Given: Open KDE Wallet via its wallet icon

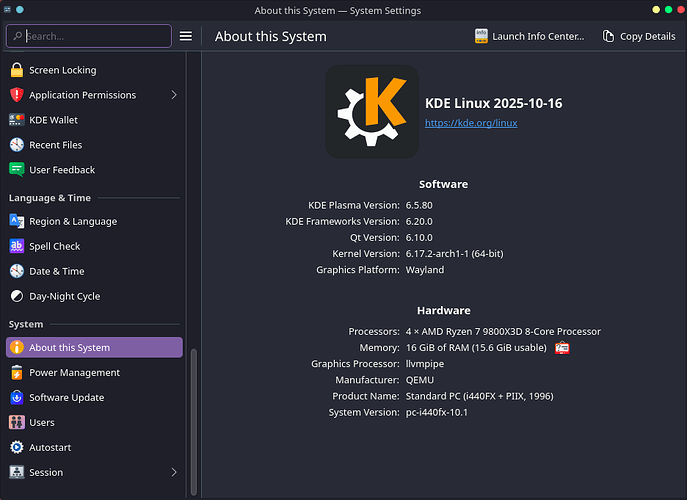Looking at the screenshot, I should [x=16, y=120].
